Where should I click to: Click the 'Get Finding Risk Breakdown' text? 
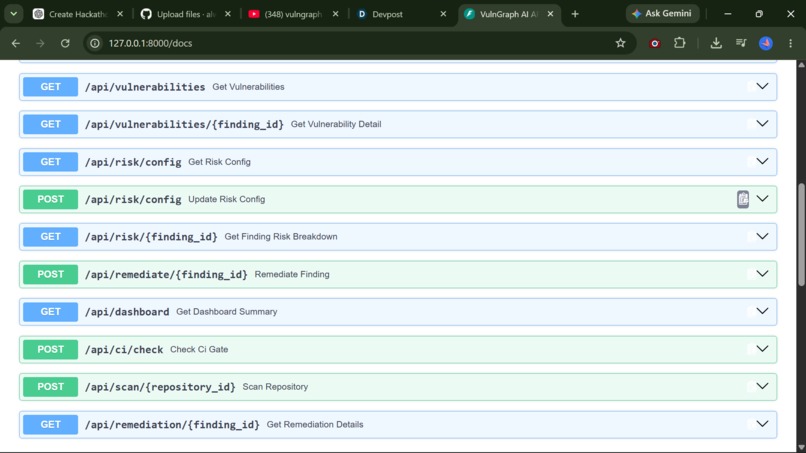[281, 237]
